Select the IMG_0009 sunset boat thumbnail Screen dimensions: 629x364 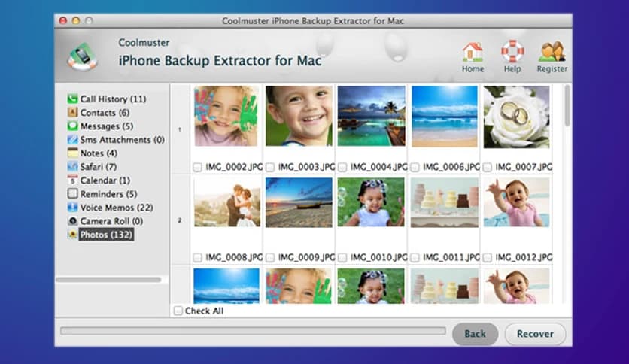click(x=299, y=202)
